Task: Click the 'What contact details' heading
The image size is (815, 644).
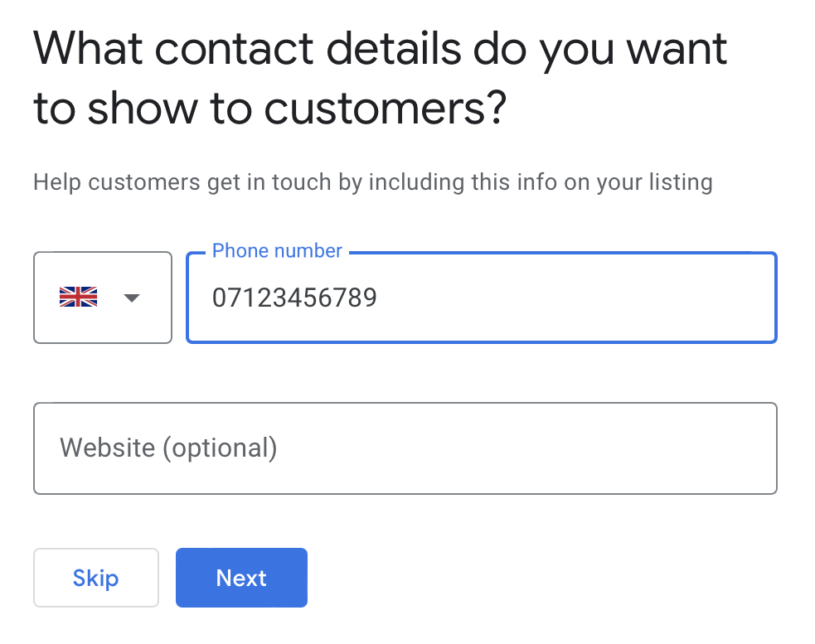Action: [x=380, y=78]
